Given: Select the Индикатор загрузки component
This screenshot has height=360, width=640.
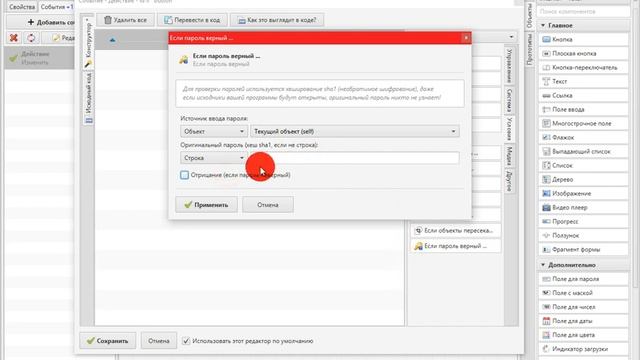Looking at the screenshot, I should pos(583,349).
